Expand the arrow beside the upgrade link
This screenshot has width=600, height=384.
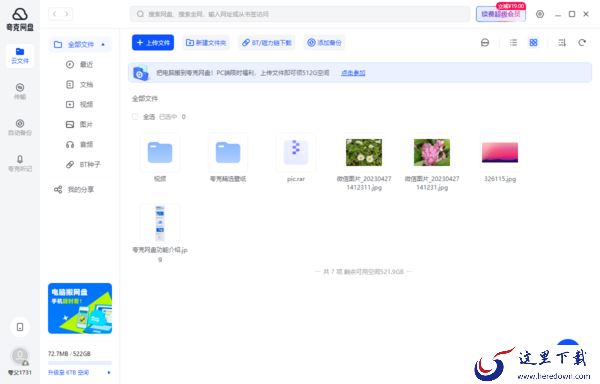109,372
